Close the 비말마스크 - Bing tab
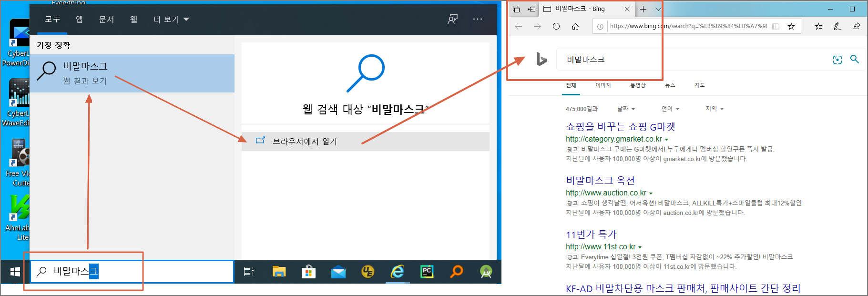Image resolution: width=868 pixels, height=296 pixels. [x=627, y=9]
